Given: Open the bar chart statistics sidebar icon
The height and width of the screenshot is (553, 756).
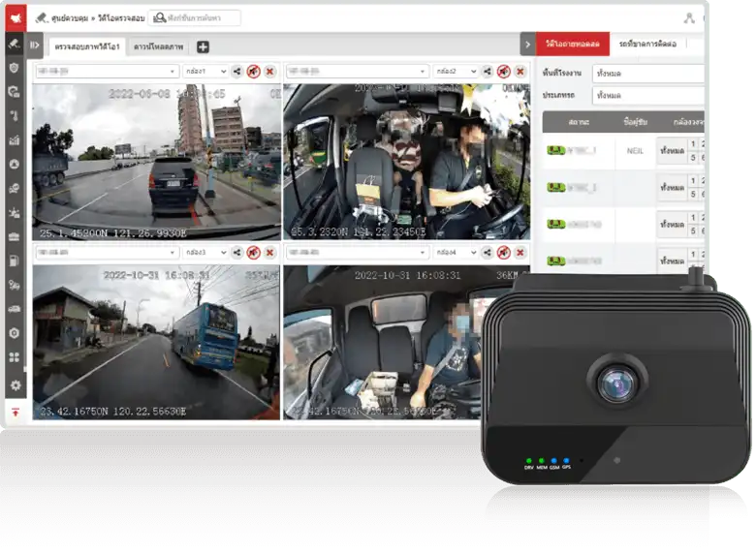Looking at the screenshot, I should [15, 140].
